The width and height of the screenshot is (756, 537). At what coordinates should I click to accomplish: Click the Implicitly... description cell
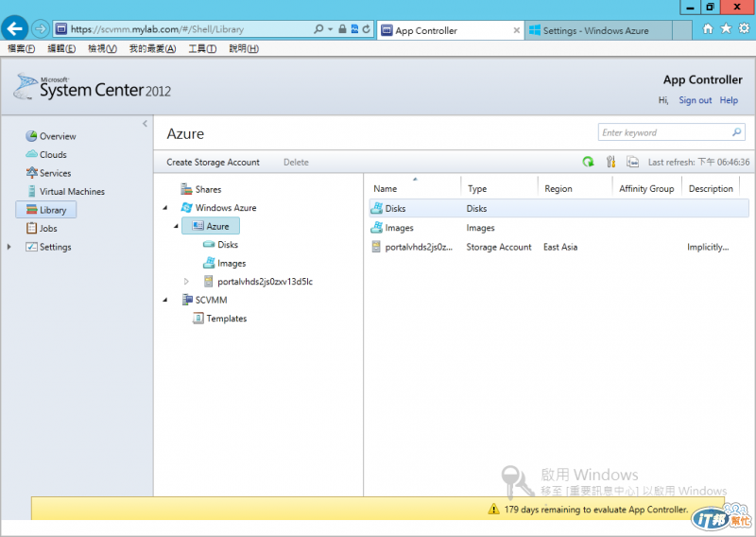(x=708, y=247)
